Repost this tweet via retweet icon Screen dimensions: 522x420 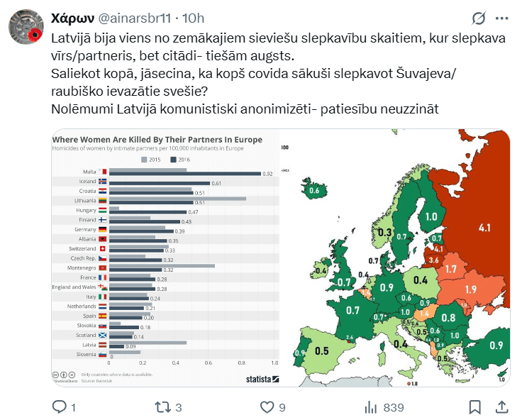coord(162,407)
